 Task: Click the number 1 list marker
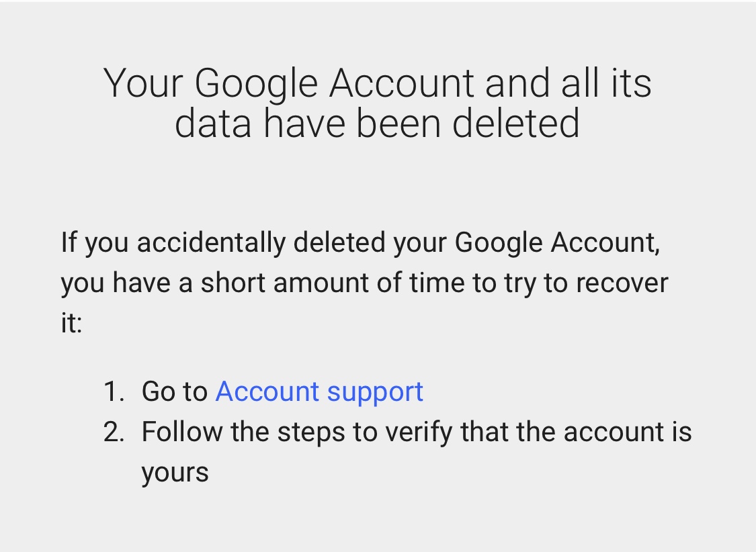click(114, 392)
